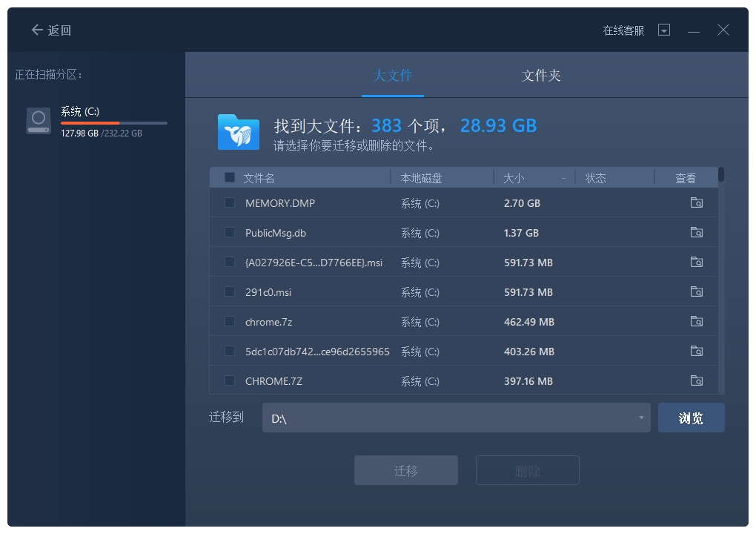Image resolution: width=756 pixels, height=534 pixels.
Task: Click the system C: drive icon
Action: (x=39, y=120)
